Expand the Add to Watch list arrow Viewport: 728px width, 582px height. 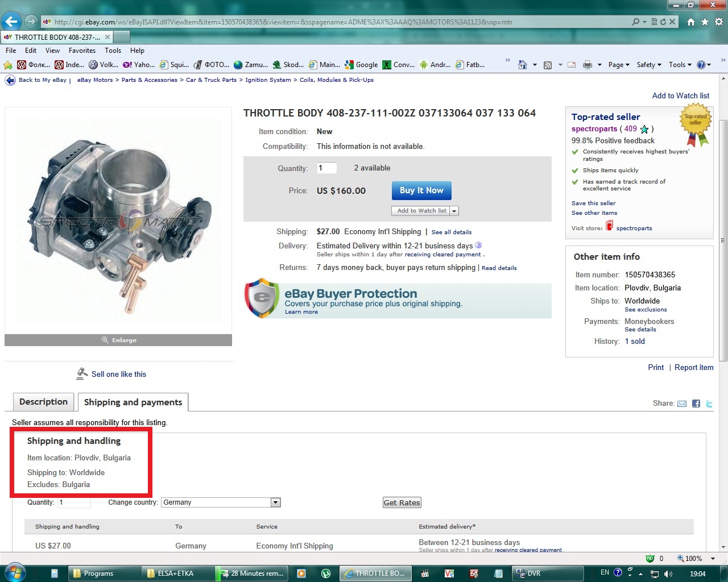tap(454, 211)
